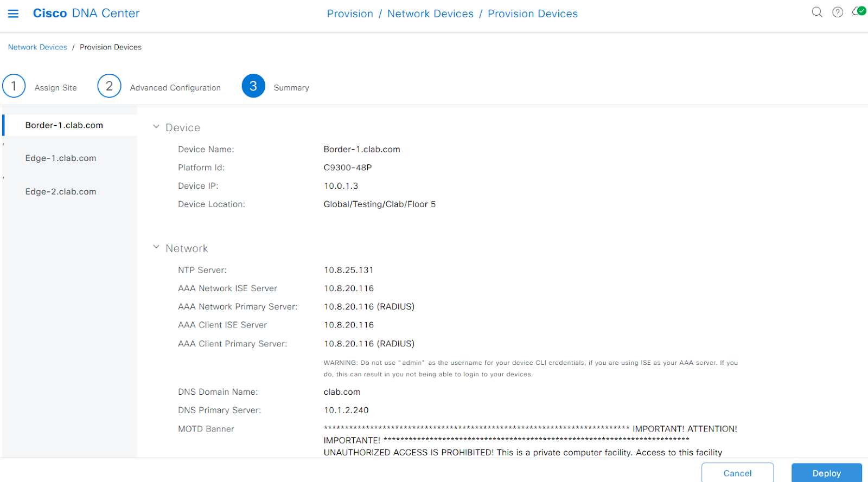
Task: Click the step 3 Summary circle
Action: [x=253, y=86]
